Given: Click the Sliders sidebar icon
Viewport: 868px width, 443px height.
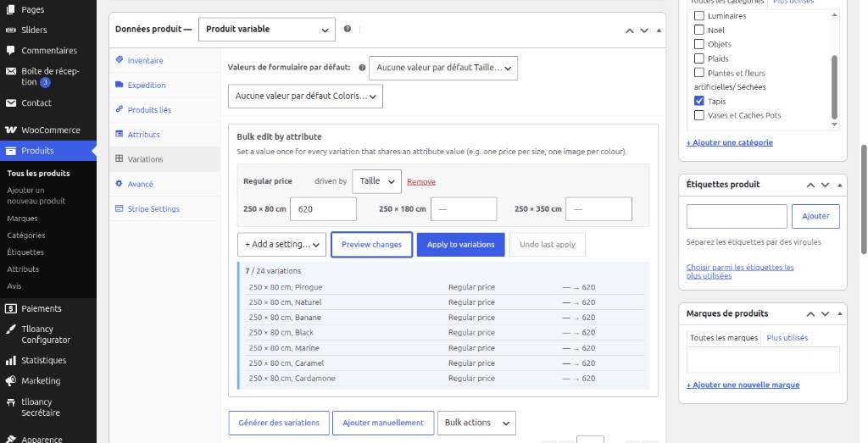Looking at the screenshot, I should click(x=10, y=30).
